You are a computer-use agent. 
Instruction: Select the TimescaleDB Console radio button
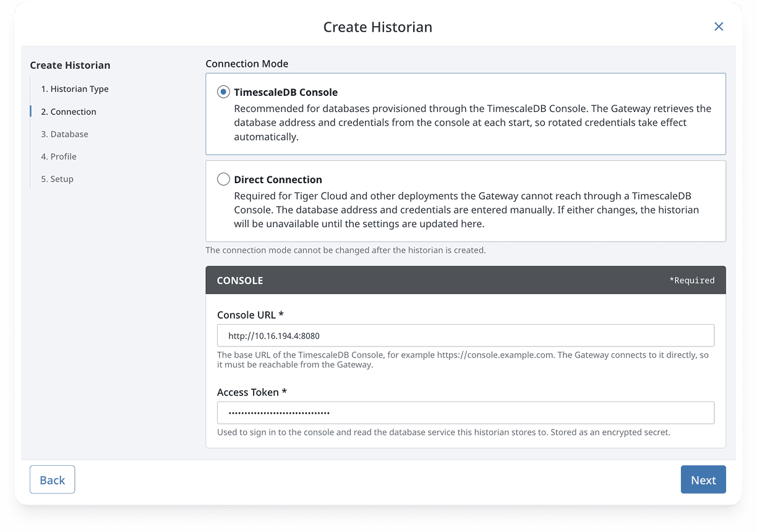coord(223,92)
